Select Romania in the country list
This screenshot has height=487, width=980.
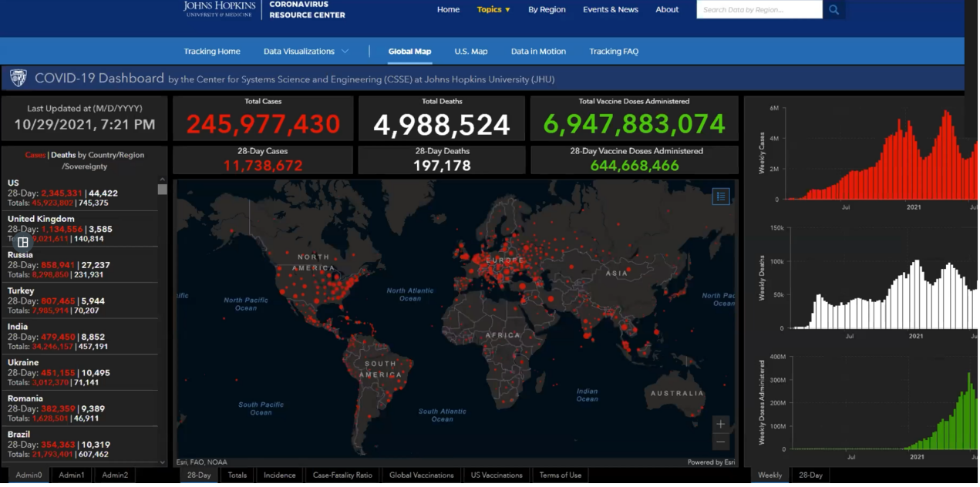coord(79,408)
